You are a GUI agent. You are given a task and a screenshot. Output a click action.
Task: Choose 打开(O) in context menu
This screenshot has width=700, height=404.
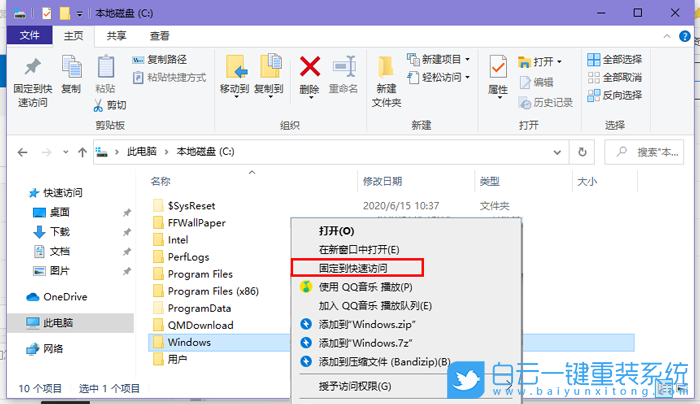(337, 231)
